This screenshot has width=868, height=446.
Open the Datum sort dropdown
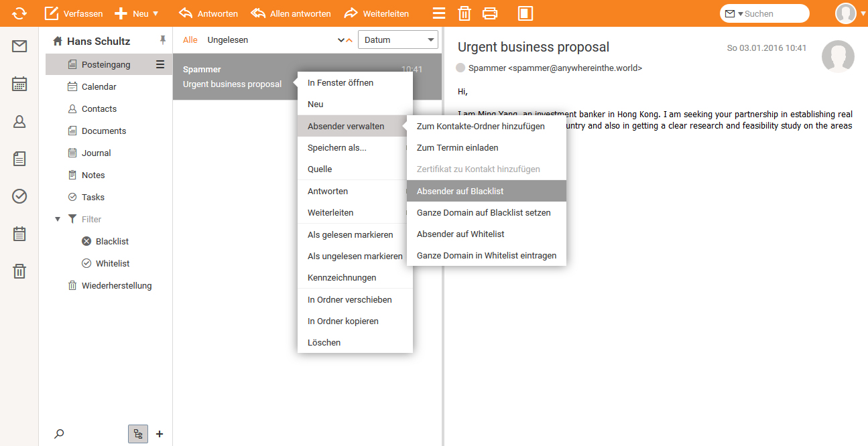pos(398,40)
